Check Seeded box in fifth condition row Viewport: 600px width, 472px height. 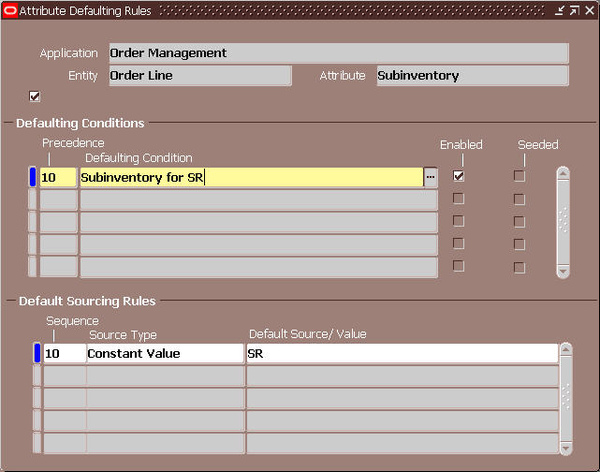pyautogui.click(x=519, y=267)
